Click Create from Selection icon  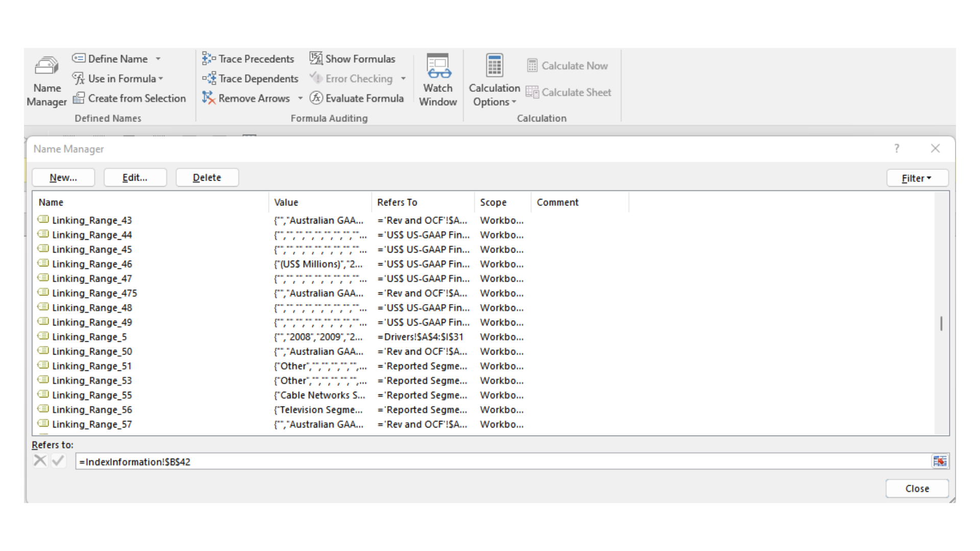[x=78, y=98]
